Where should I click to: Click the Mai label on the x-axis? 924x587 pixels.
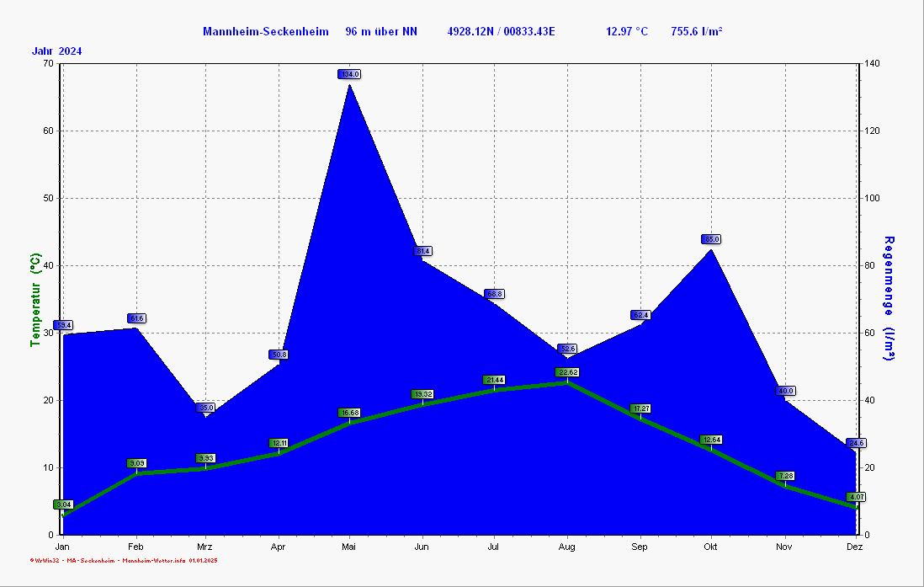(x=349, y=547)
